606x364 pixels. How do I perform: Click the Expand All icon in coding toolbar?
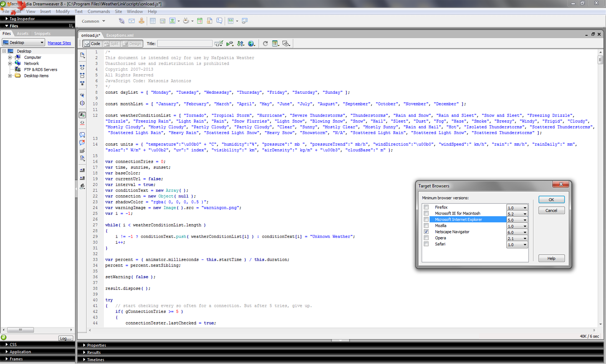(x=82, y=83)
